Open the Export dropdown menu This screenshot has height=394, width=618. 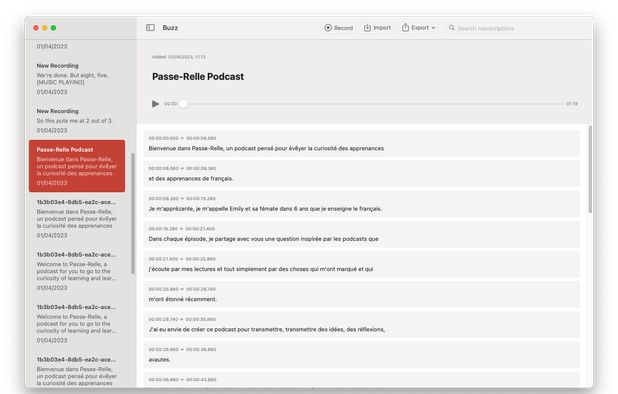click(419, 28)
